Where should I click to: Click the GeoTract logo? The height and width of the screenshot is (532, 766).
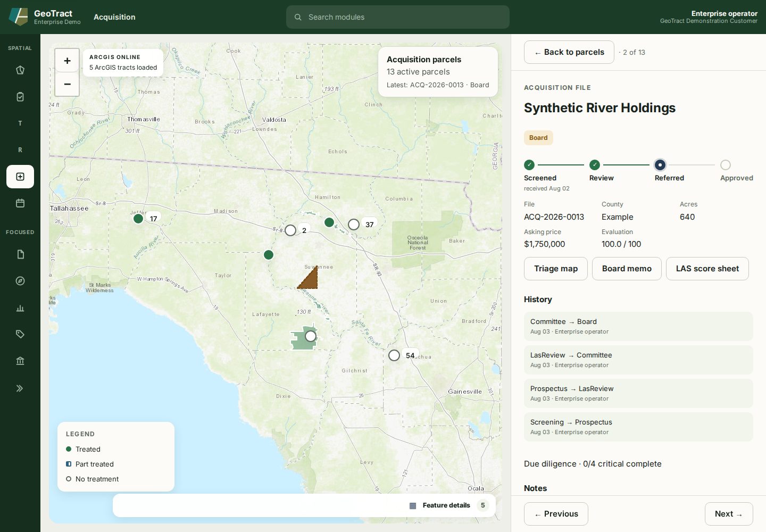tap(19, 17)
